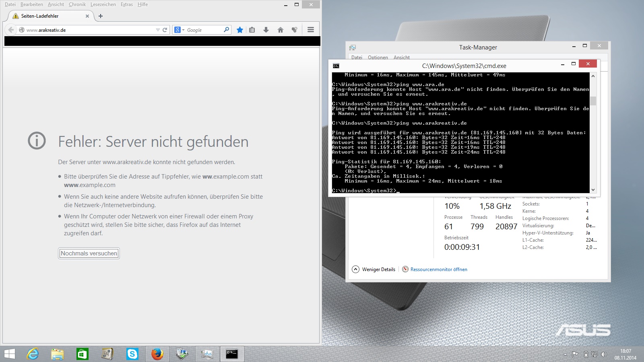Minimize the cmd.exe window
This screenshot has height=362, width=644.
tap(563, 64)
